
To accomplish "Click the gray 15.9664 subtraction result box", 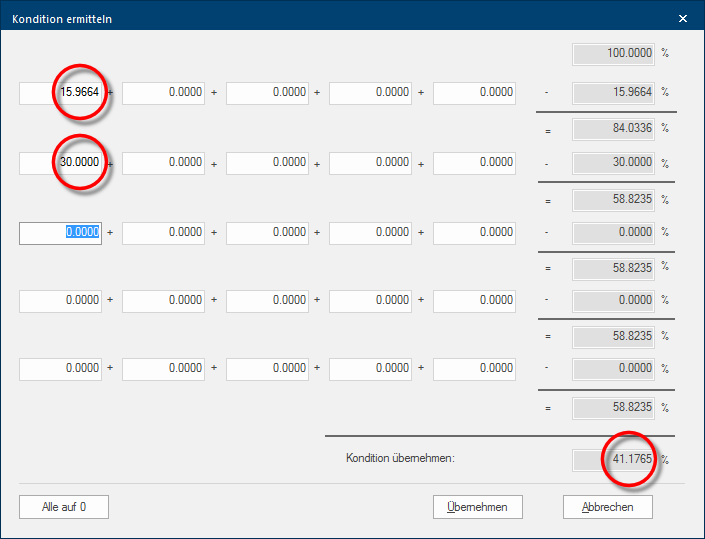I will 613,93.
